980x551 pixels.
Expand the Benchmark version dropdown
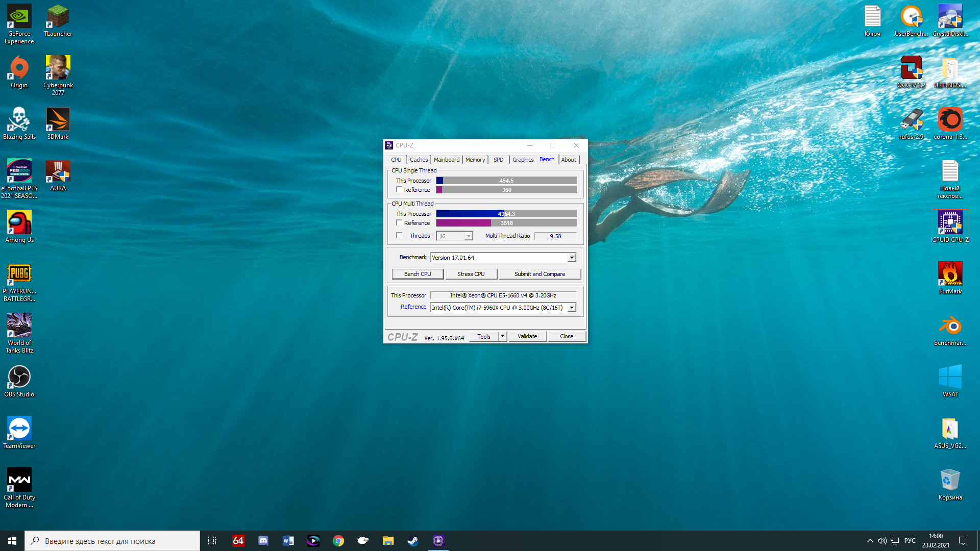572,258
